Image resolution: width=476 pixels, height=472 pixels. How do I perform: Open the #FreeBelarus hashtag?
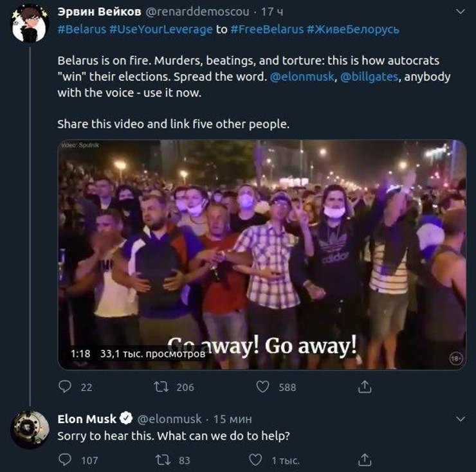click(x=266, y=30)
